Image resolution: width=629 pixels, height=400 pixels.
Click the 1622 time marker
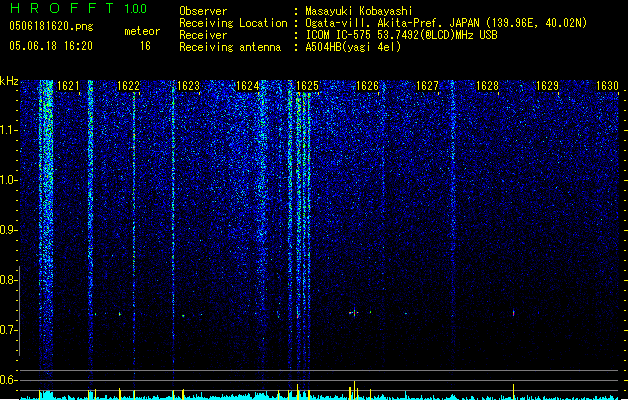[128, 86]
